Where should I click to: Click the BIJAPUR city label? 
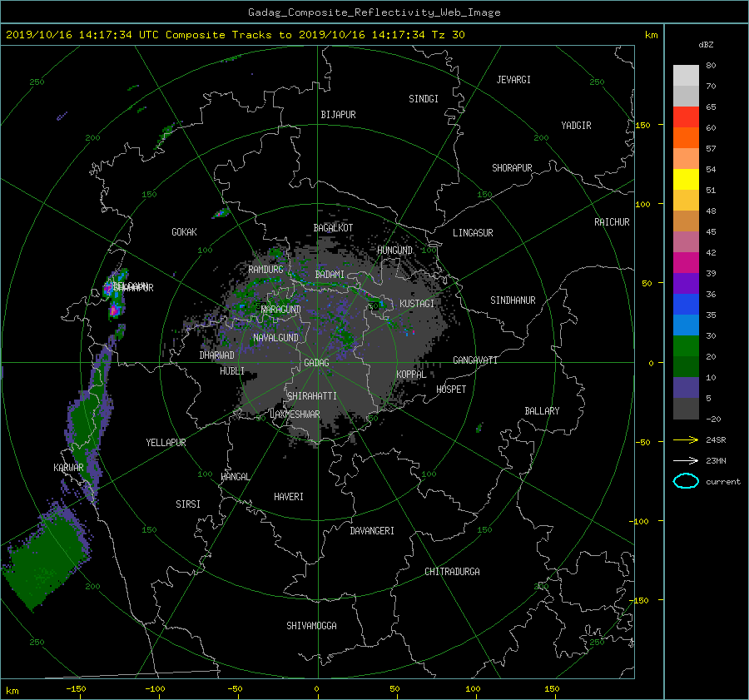338,115
